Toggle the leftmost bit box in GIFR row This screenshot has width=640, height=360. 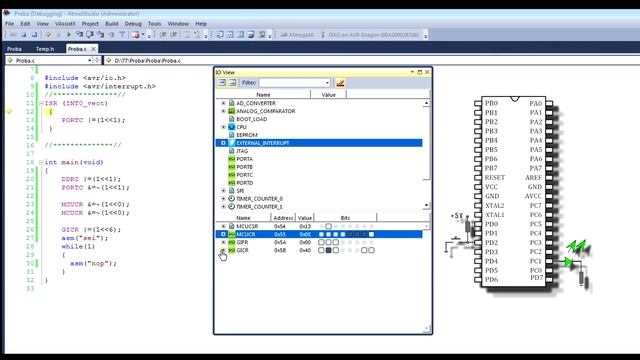point(321,242)
